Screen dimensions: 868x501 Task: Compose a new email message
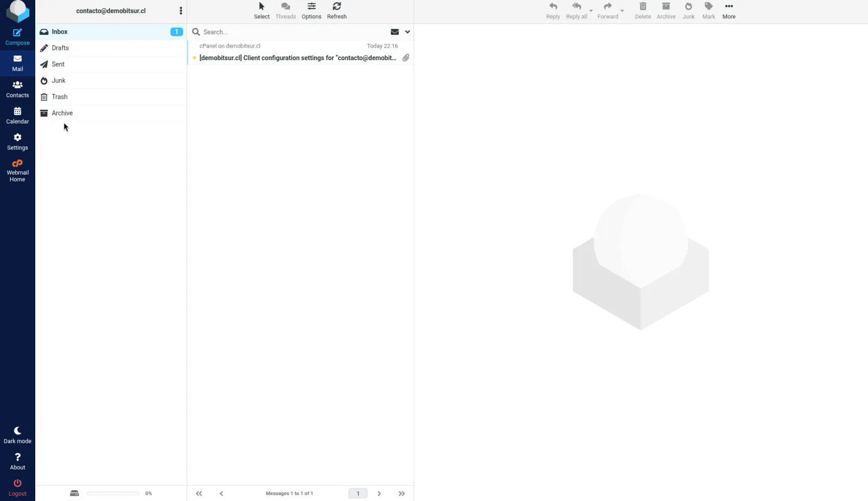17,37
